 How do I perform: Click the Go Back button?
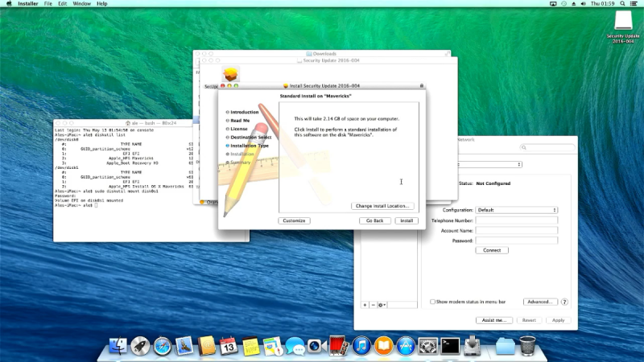374,220
